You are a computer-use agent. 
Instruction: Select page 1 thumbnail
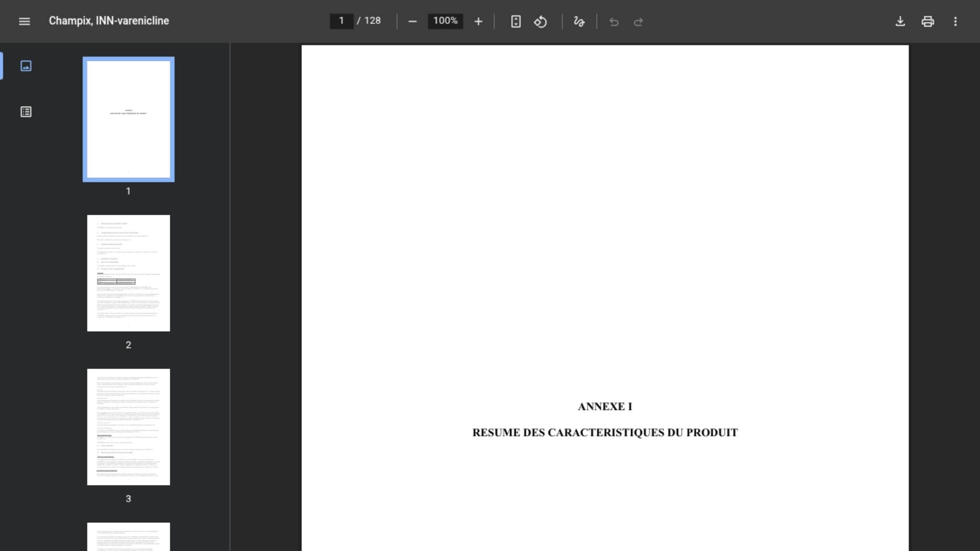(x=128, y=120)
